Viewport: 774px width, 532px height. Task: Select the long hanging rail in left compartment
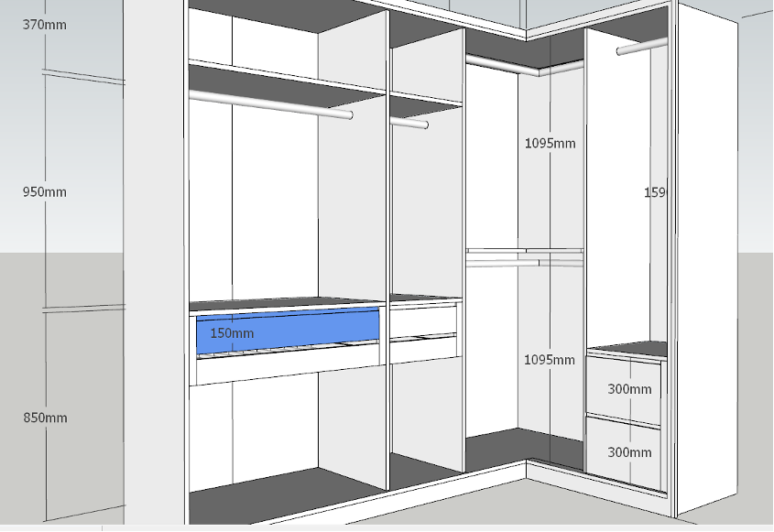(270, 105)
